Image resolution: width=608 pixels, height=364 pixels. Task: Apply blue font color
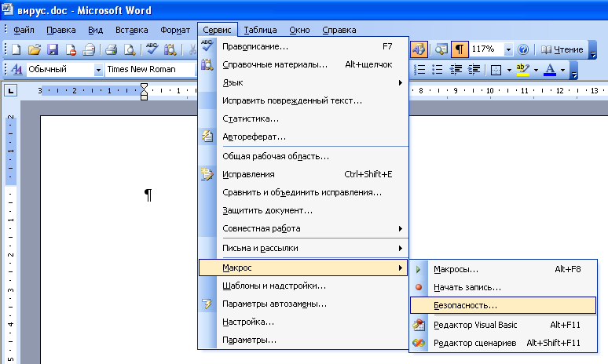click(550, 69)
